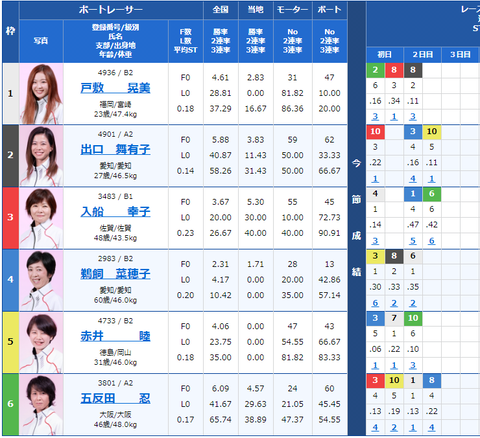The height and width of the screenshot is (438, 480).
Task: Click average ST value 0.14
Action: click(186, 171)
